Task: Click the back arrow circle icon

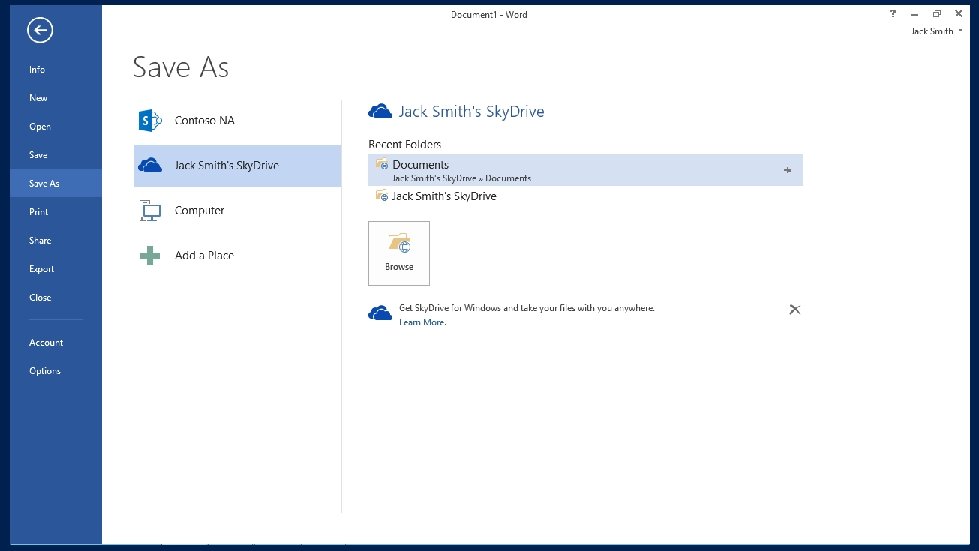Action: click(x=40, y=30)
